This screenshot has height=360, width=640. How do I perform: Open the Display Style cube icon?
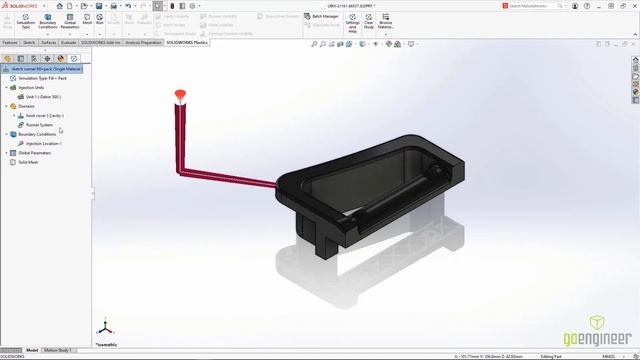362,44
